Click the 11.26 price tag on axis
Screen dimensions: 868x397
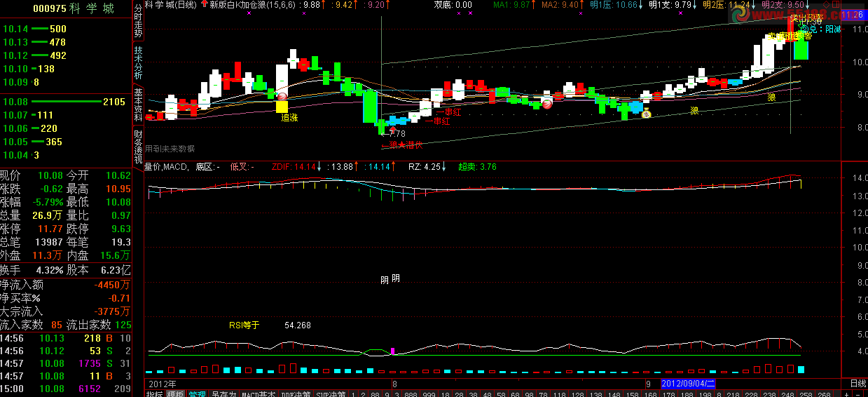point(853,15)
